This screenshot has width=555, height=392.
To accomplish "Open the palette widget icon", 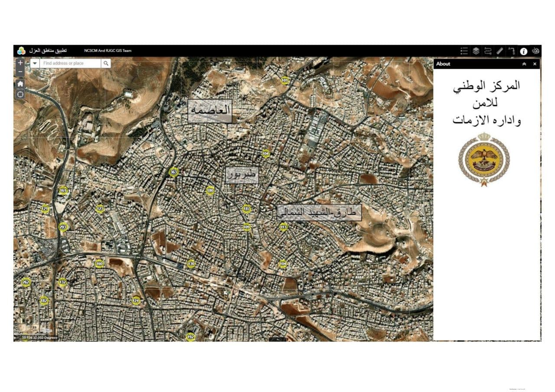I will coord(536,51).
